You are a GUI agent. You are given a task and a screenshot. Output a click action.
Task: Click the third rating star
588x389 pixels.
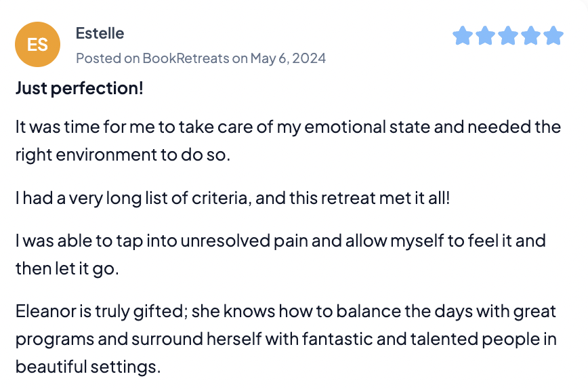(x=507, y=36)
